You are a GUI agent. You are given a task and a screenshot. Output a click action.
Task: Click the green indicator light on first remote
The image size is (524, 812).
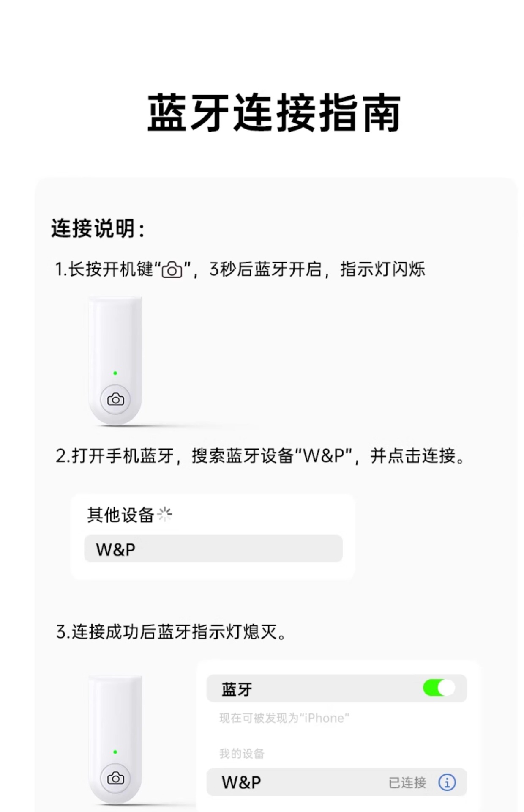click(115, 373)
